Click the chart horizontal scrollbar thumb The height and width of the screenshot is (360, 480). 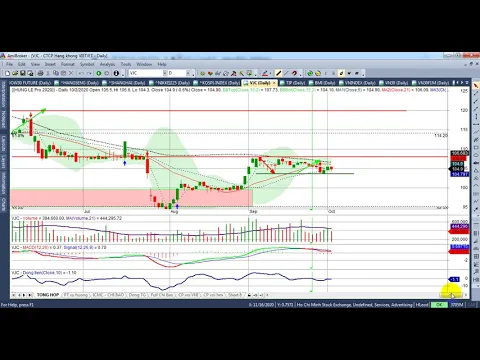click(450, 295)
